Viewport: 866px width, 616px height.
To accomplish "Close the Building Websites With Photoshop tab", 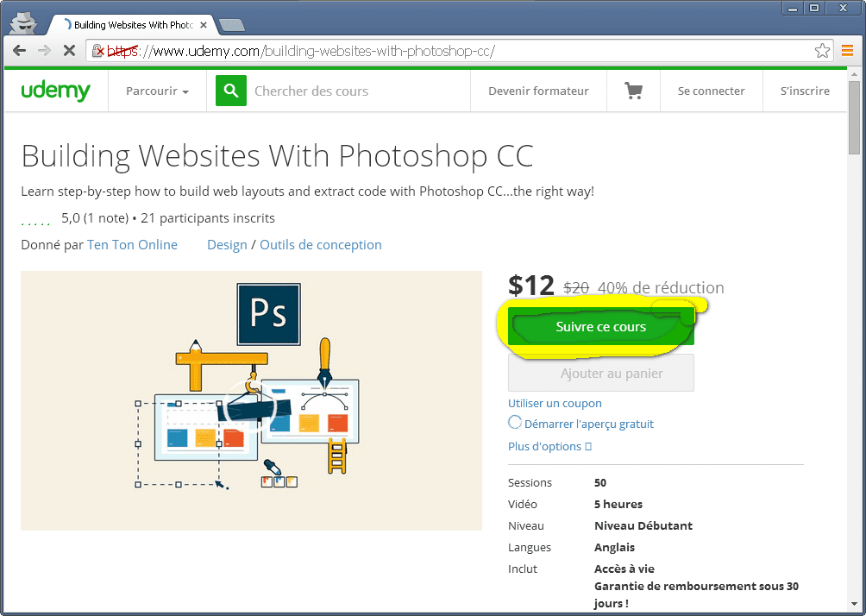I will [x=204, y=25].
